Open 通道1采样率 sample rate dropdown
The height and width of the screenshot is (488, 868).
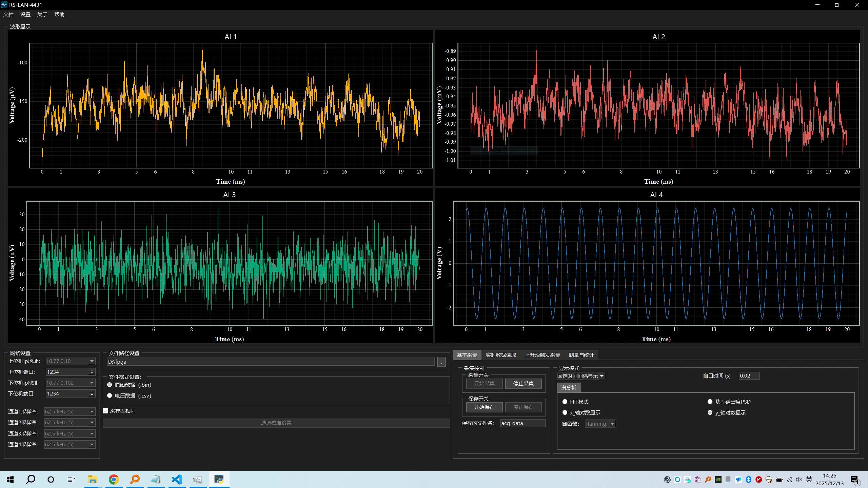coord(92,411)
